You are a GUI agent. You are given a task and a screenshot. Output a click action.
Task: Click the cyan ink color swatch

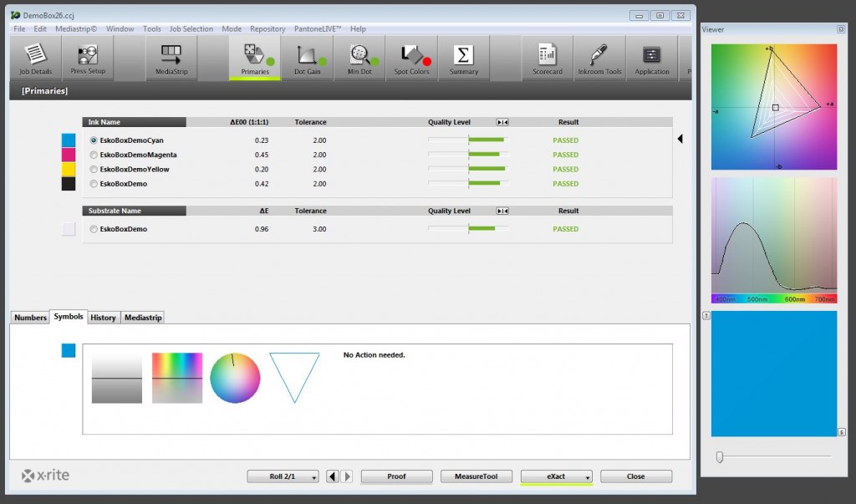(69, 140)
